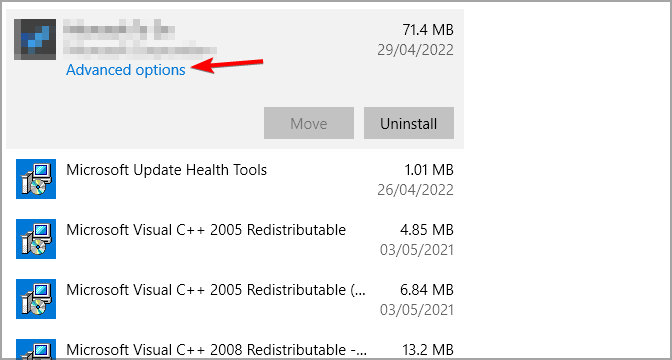Click the 26/04/2022 date text
Viewport: 672px width, 360px height.
click(415, 189)
